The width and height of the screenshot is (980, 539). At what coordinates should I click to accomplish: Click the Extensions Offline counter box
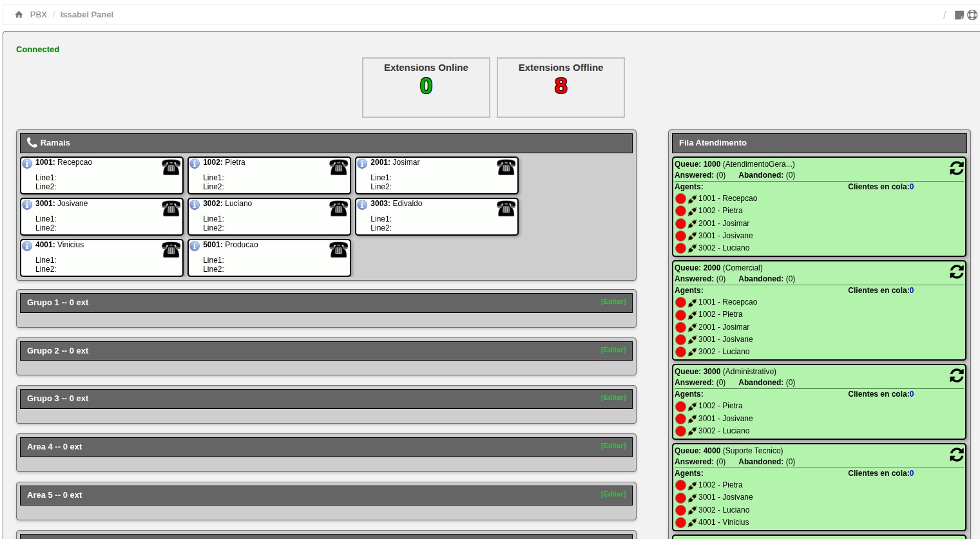pyautogui.click(x=561, y=88)
